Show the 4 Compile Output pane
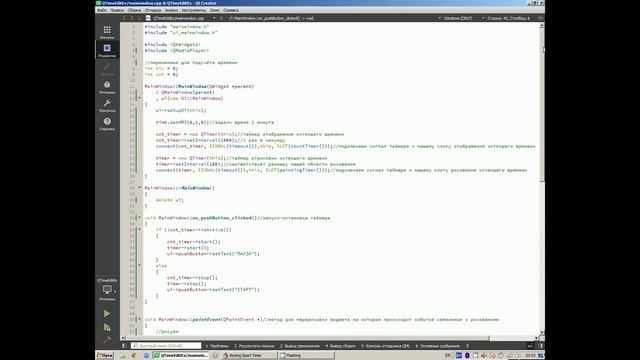Viewport: 640px width, 360px height. pyautogui.click(x=341, y=346)
